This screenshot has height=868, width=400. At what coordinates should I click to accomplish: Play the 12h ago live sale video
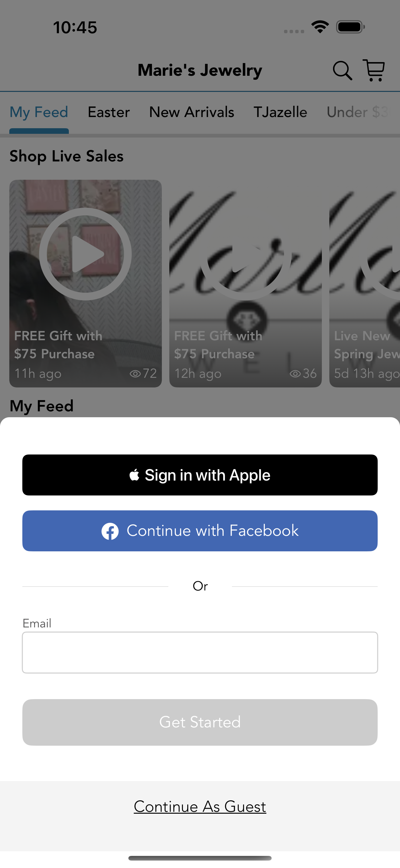[x=246, y=254]
